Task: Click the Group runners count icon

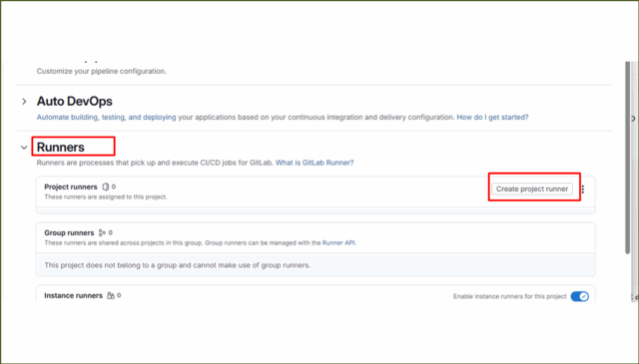Action: [x=102, y=233]
